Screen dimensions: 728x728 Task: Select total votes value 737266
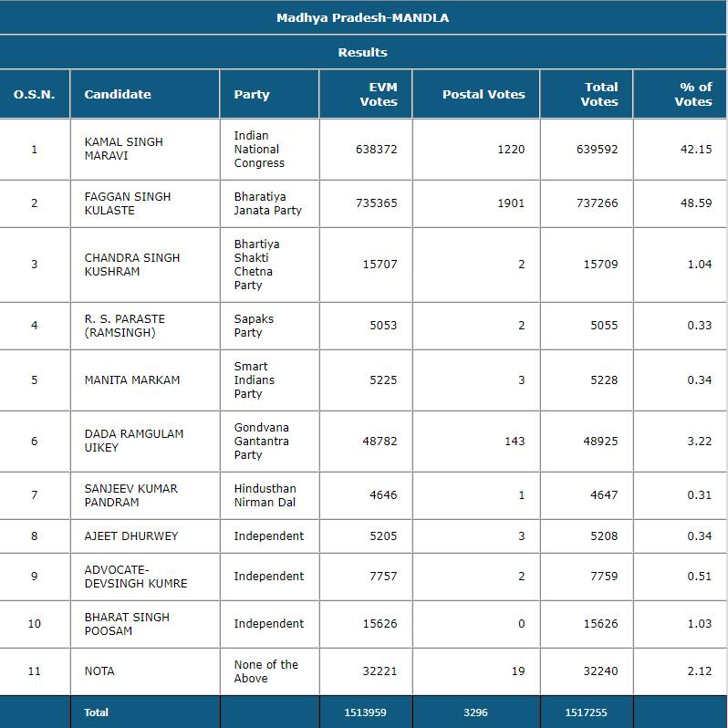[x=597, y=203]
